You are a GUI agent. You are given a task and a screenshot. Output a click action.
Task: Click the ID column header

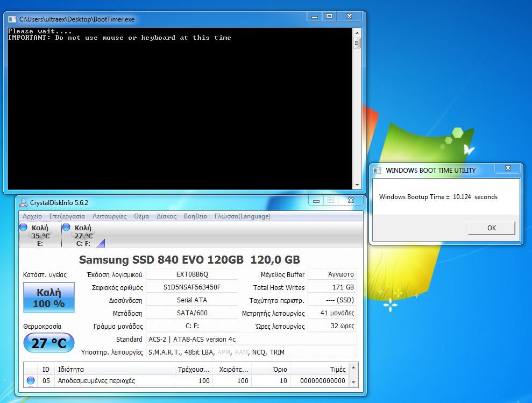pos(46,370)
